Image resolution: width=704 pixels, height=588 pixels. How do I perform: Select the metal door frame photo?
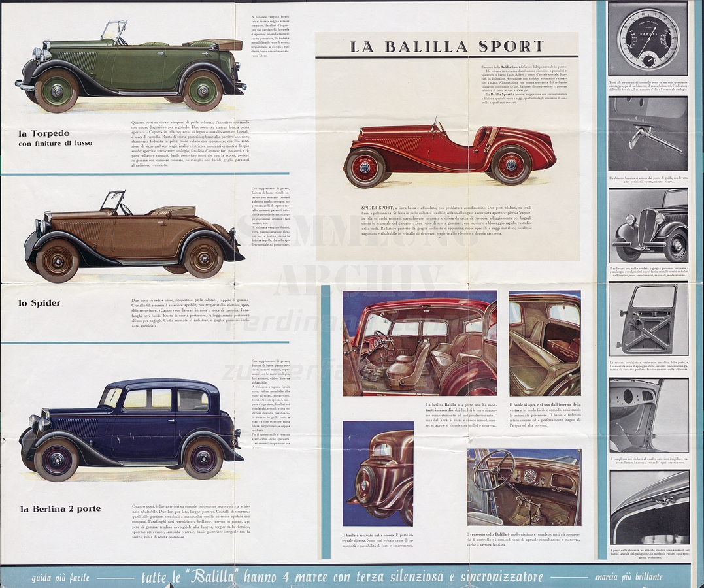648,319
